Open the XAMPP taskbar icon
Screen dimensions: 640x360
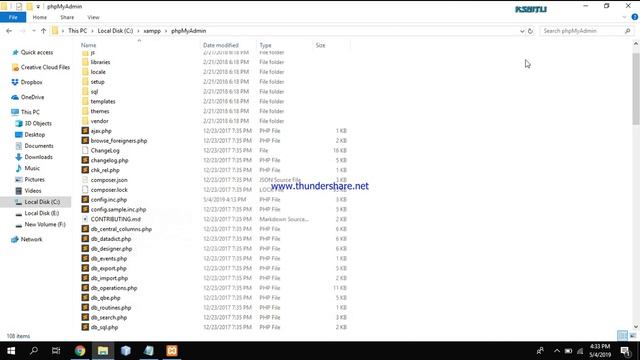click(172, 351)
